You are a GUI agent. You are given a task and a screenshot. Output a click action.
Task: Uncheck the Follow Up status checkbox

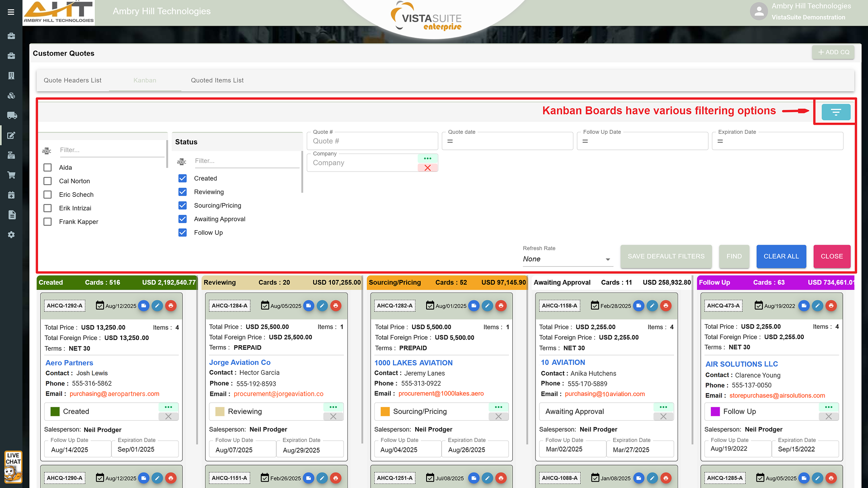coord(183,232)
